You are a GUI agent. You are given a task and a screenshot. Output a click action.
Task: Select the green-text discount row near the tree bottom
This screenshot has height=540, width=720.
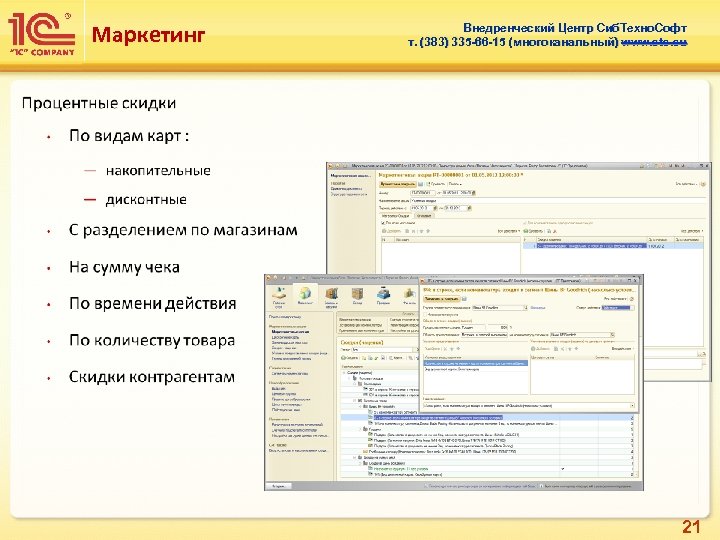coord(488,469)
